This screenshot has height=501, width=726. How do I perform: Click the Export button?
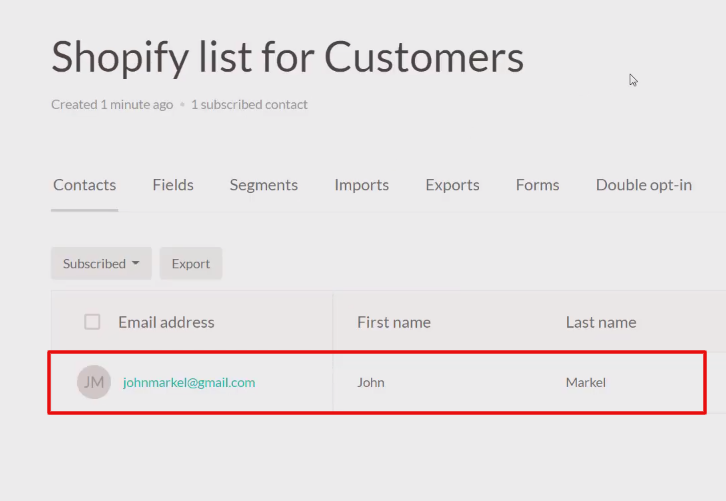[x=191, y=263]
